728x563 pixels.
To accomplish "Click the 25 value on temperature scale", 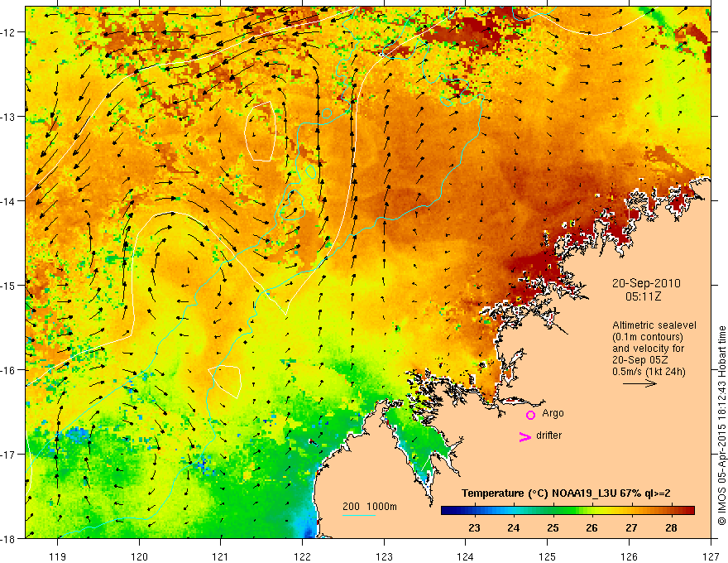I will [553, 527].
